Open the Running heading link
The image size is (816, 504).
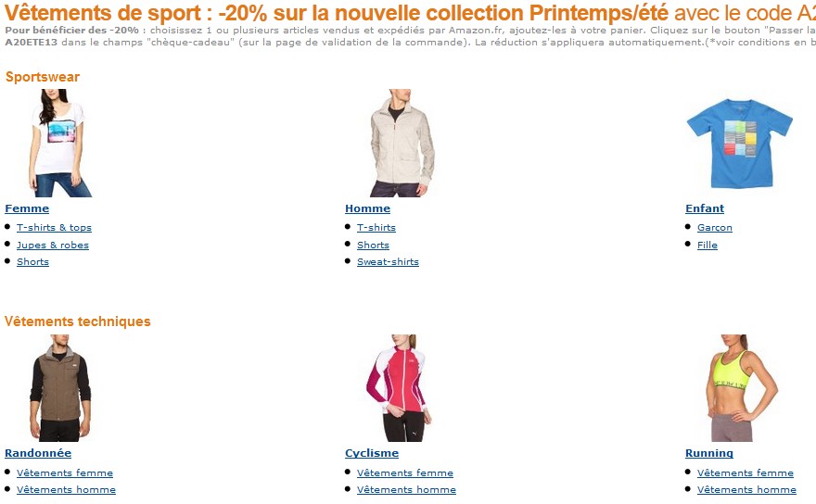tap(709, 453)
